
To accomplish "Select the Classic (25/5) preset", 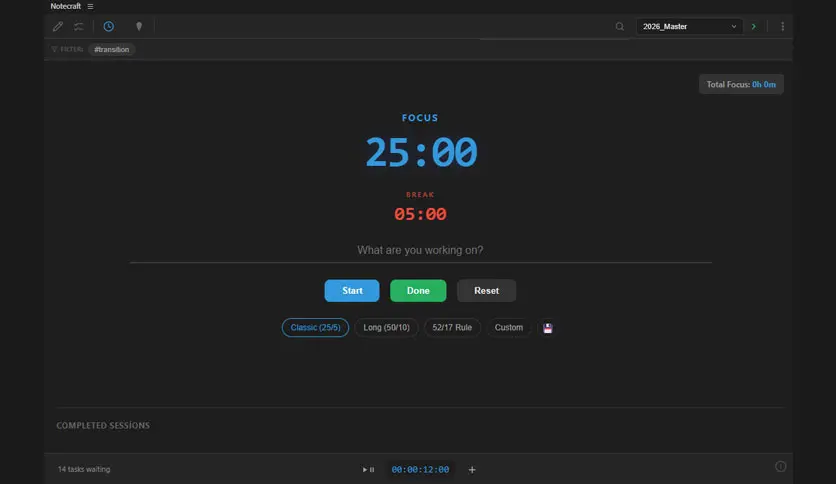I will click(x=315, y=327).
